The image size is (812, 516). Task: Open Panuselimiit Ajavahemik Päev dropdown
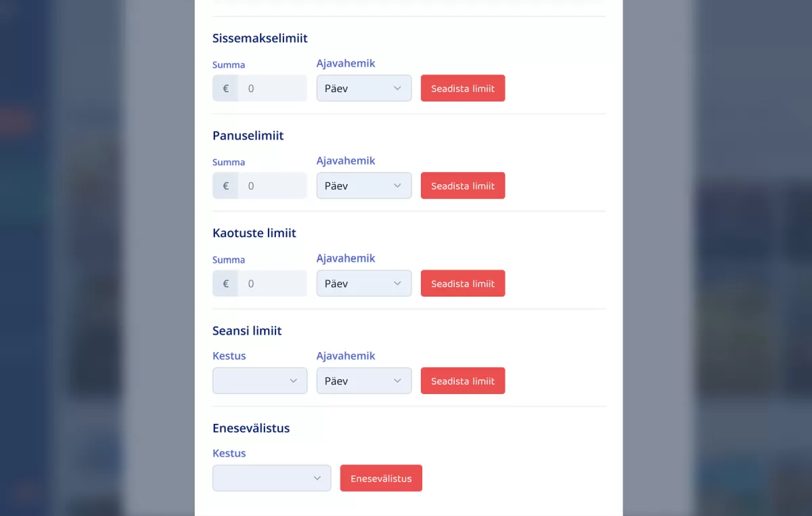coord(364,186)
